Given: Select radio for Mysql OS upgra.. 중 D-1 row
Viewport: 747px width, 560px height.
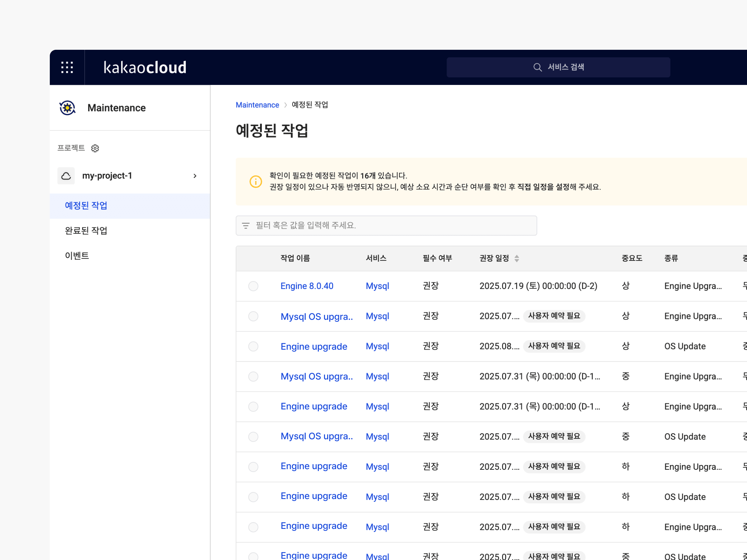Looking at the screenshot, I should (x=253, y=376).
